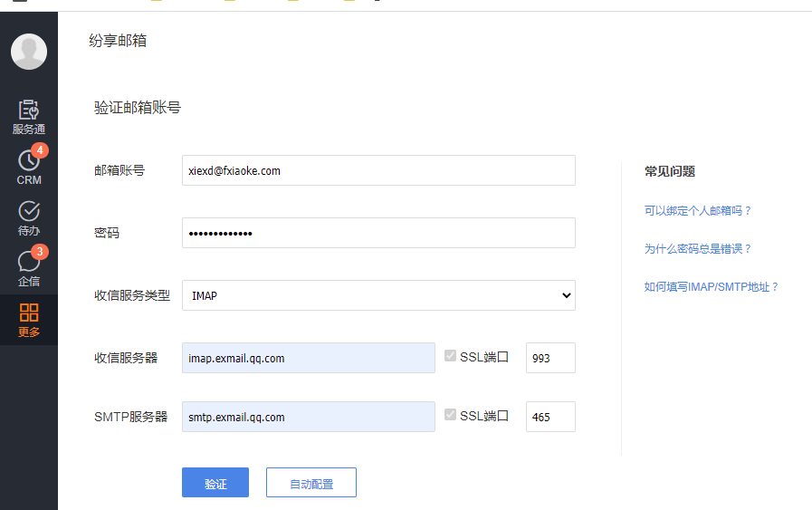
Task: Open link 如何填写IMAP/SMTP地址？
Action: click(x=712, y=286)
